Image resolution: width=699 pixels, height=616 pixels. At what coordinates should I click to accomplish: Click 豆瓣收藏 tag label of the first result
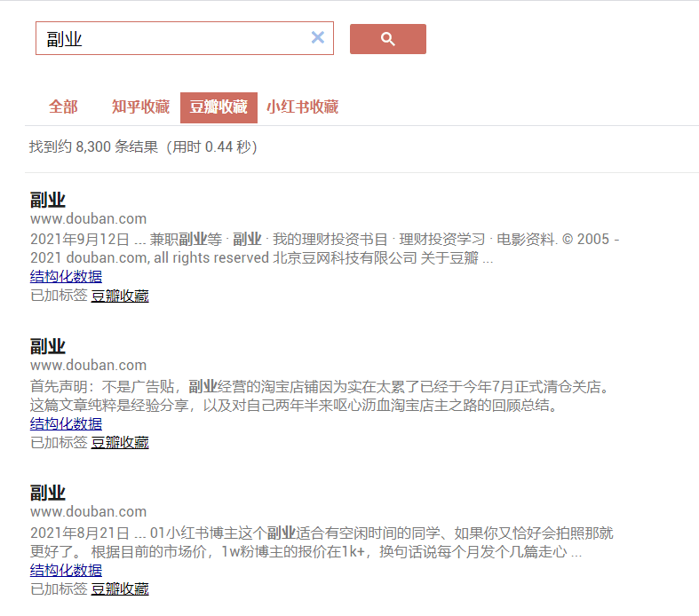(x=120, y=296)
